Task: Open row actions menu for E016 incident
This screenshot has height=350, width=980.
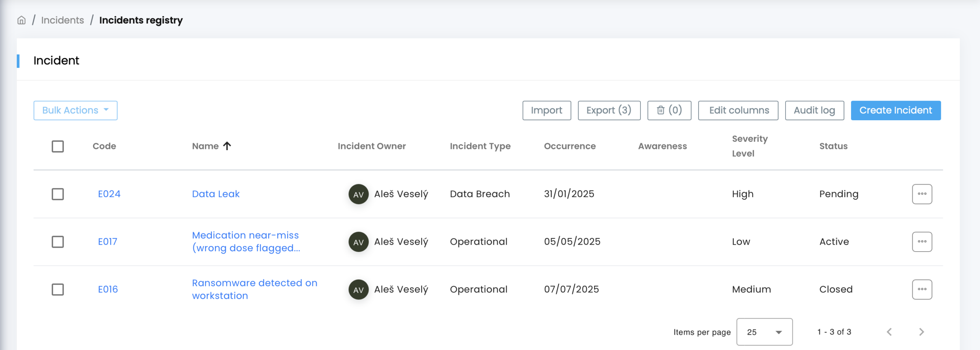Action: (x=922, y=289)
